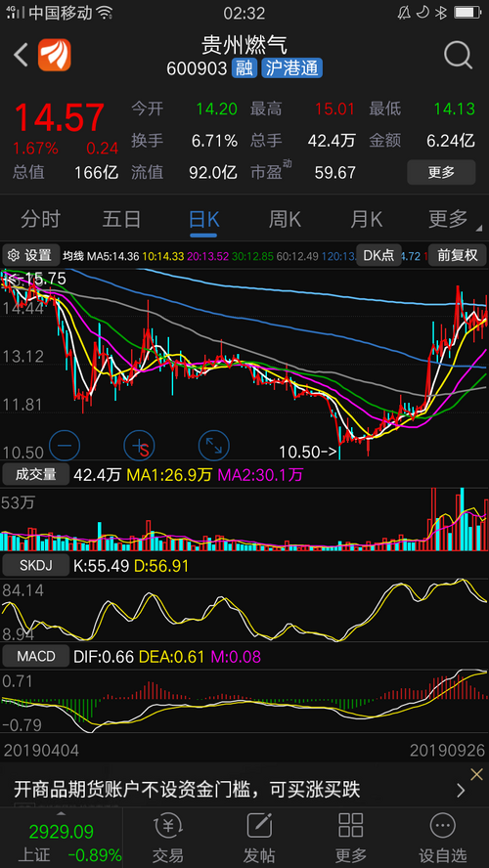The height and width of the screenshot is (868, 489).
Task: Tap the 均线 moving average label
Action: [x=72, y=256]
